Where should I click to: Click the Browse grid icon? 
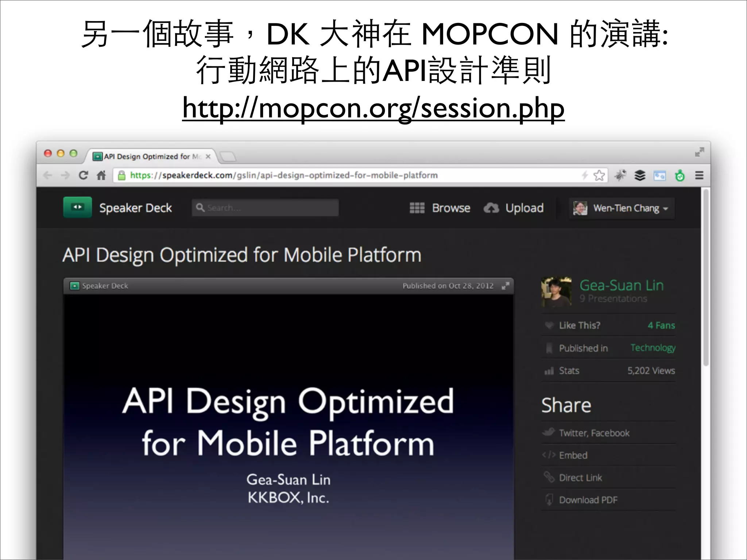(417, 208)
